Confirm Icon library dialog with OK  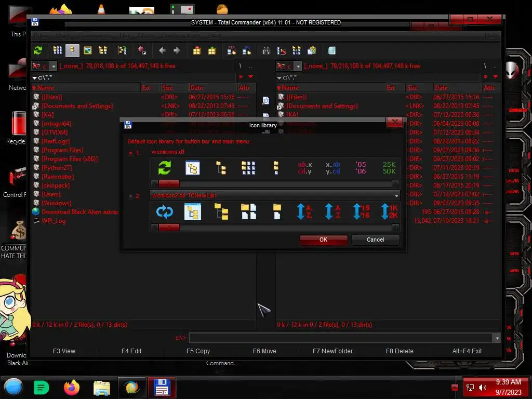(323, 240)
